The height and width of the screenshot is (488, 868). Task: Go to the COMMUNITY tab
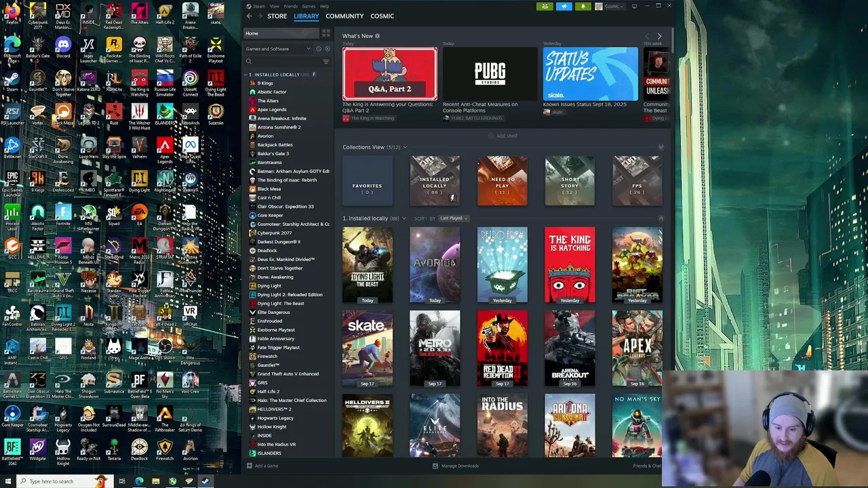(344, 16)
